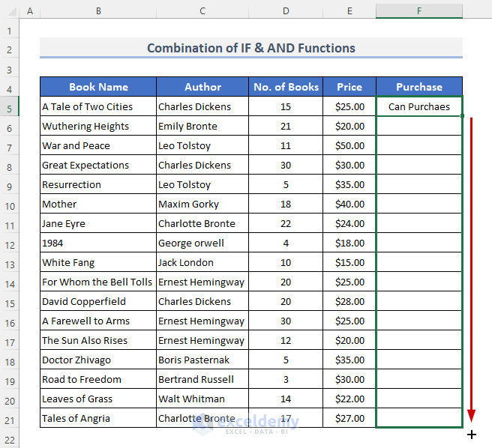
Task: Select 'Boris Pasternak' author cell
Action: (x=202, y=360)
